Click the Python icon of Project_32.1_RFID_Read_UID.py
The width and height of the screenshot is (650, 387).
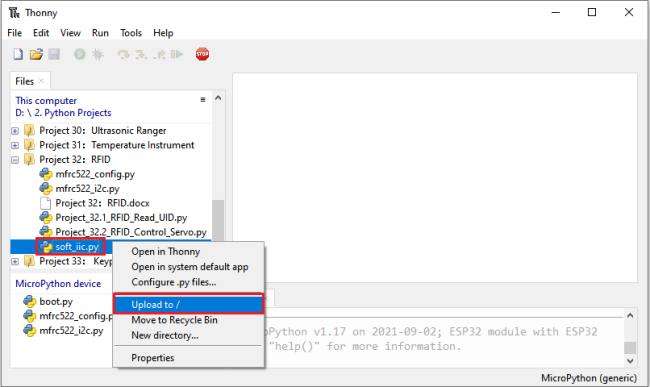coord(46,218)
